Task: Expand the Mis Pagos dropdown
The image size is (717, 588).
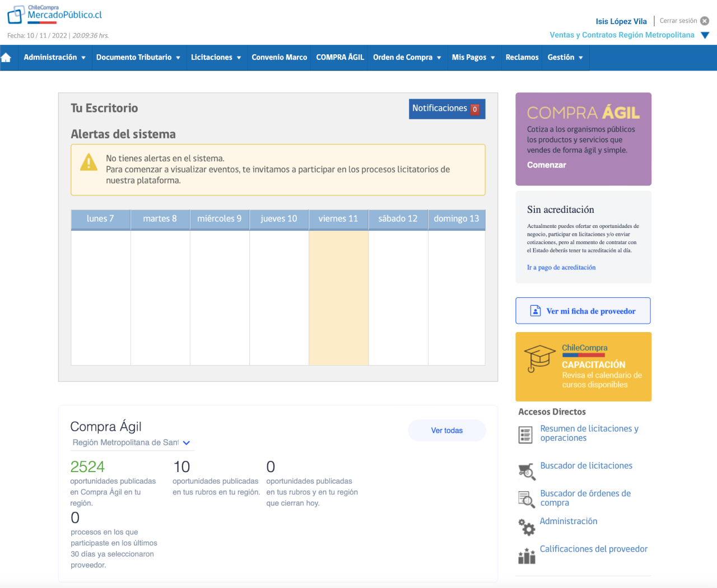Action: coord(473,57)
